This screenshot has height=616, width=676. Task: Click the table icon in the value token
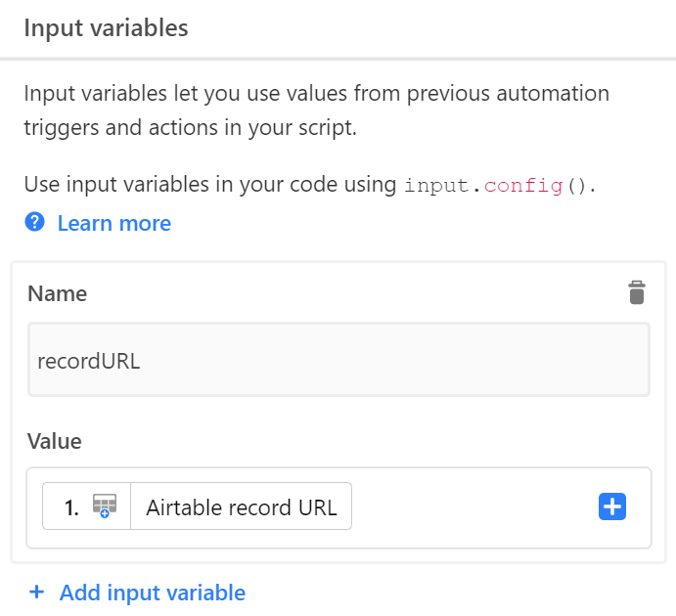pyautogui.click(x=105, y=506)
